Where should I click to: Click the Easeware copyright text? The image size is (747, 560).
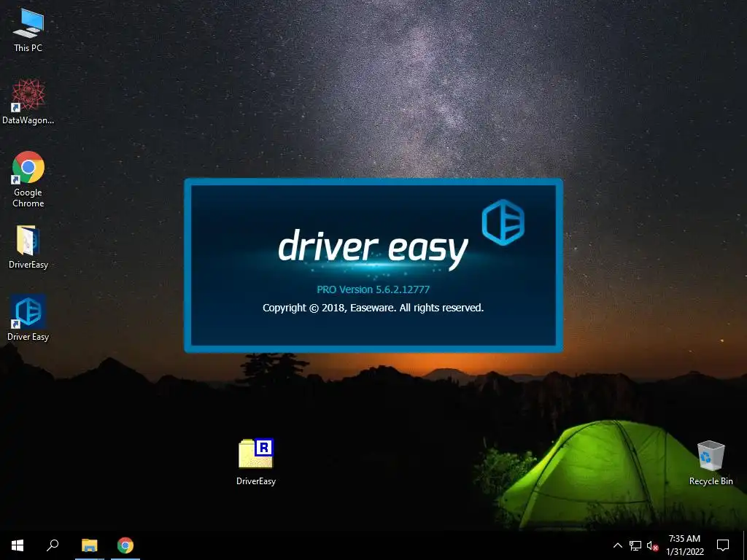click(x=373, y=308)
